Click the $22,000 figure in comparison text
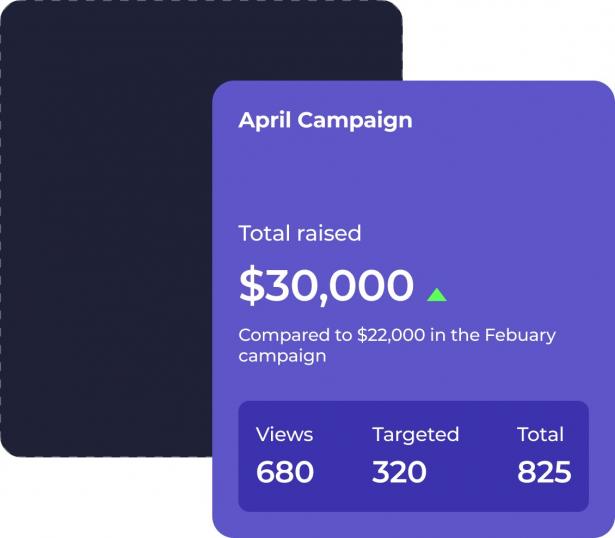Image resolution: width=615 pixels, height=538 pixels. 391,335
